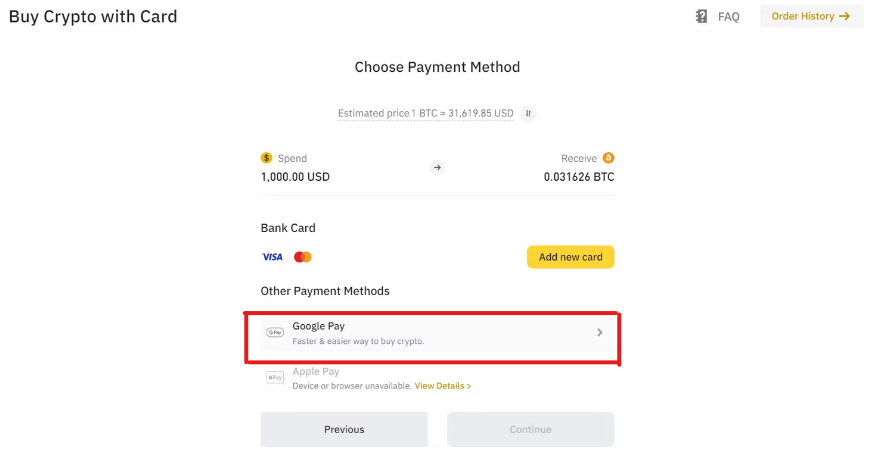Click the orange Bitcoin Receive icon

(608, 158)
